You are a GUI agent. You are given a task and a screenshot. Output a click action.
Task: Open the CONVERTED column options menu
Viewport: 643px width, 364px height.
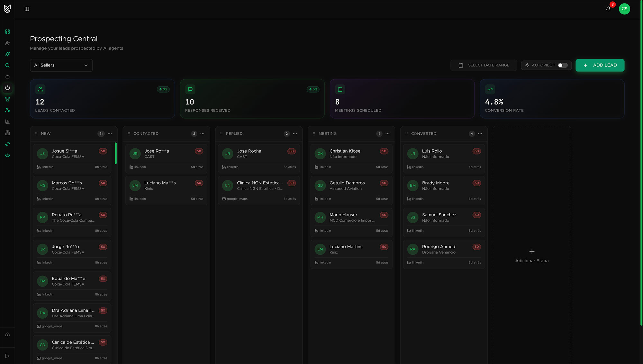pyautogui.click(x=480, y=134)
